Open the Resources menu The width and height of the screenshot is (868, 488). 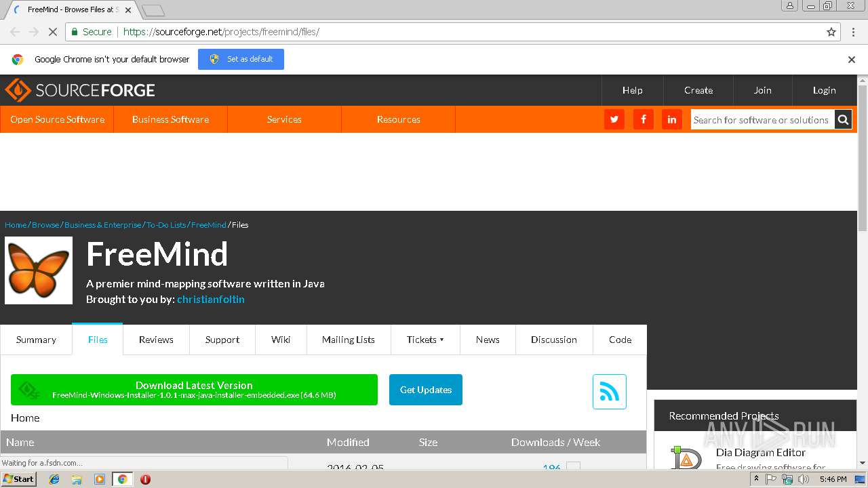(398, 119)
